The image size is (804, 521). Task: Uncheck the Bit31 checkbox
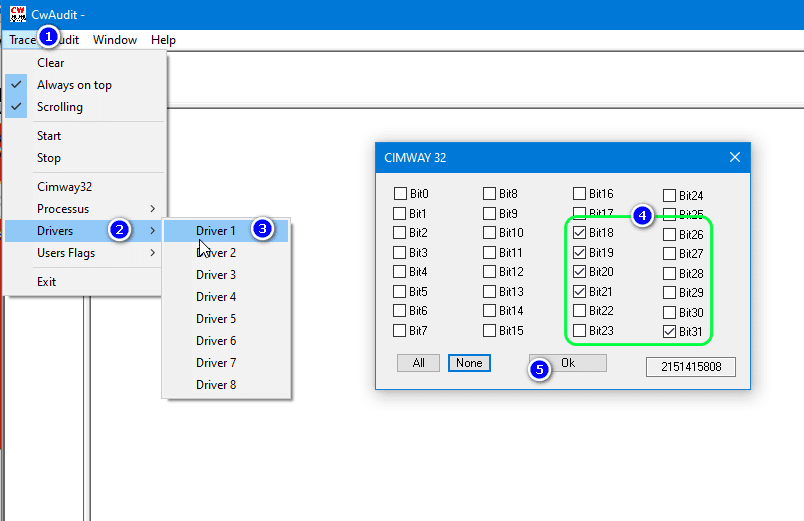point(669,331)
